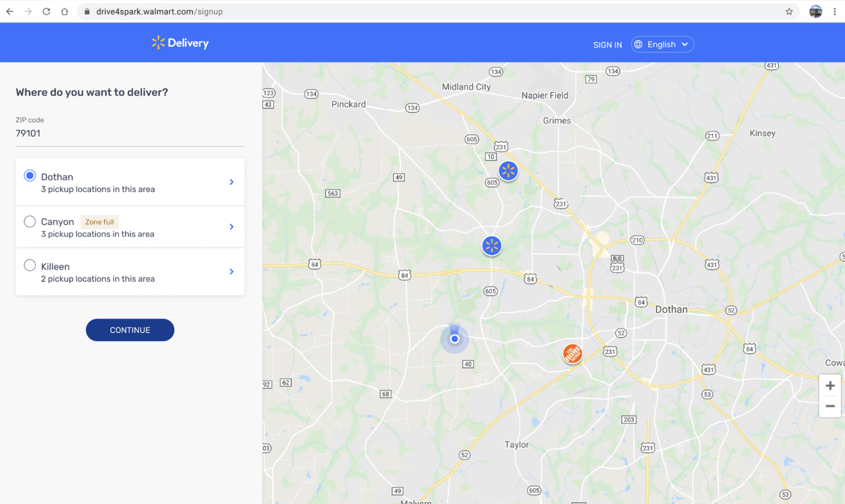Click the blue current location dot on map

pyautogui.click(x=454, y=339)
